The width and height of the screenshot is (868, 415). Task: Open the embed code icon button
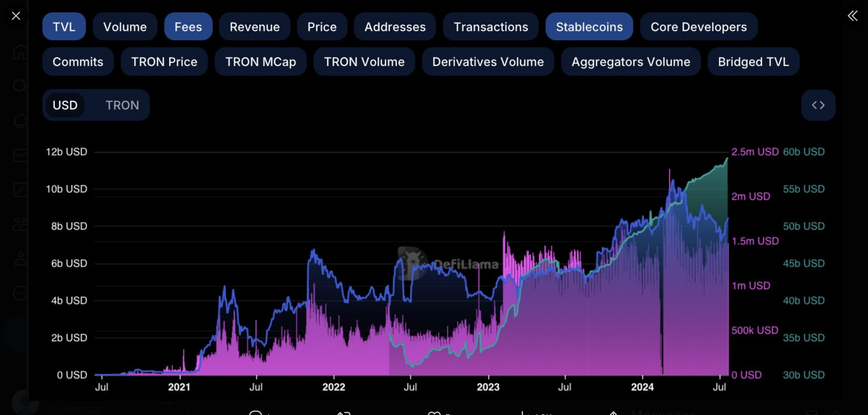tap(818, 105)
